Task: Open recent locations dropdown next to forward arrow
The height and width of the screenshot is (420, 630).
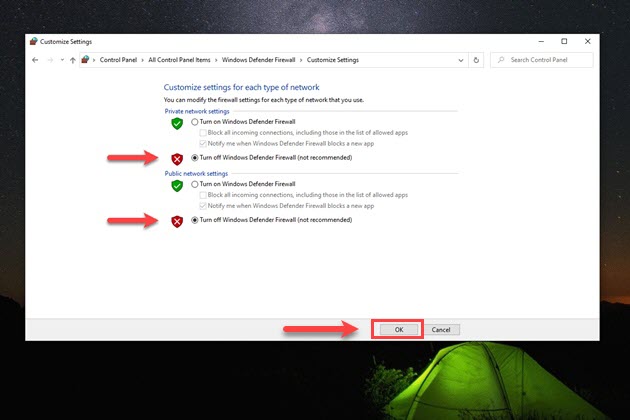Action: pyautogui.click(x=62, y=60)
